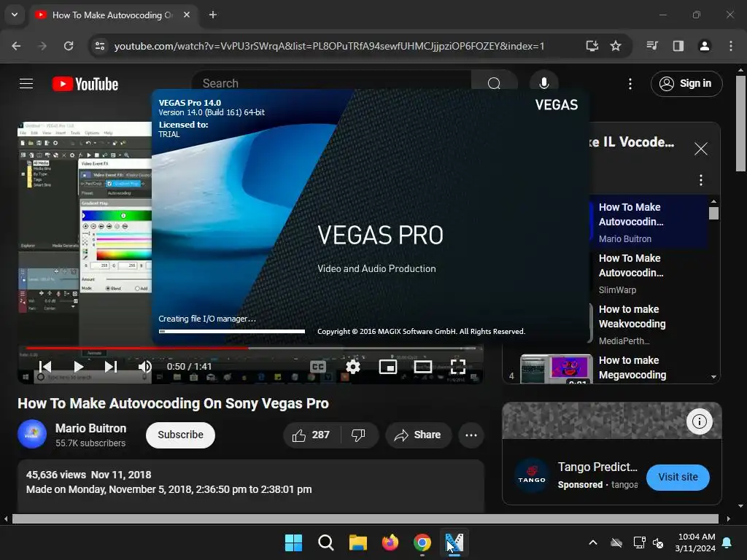Viewport: 747px width, 560px height.
Task: Like the video with 287 likes
Action: [311, 435]
